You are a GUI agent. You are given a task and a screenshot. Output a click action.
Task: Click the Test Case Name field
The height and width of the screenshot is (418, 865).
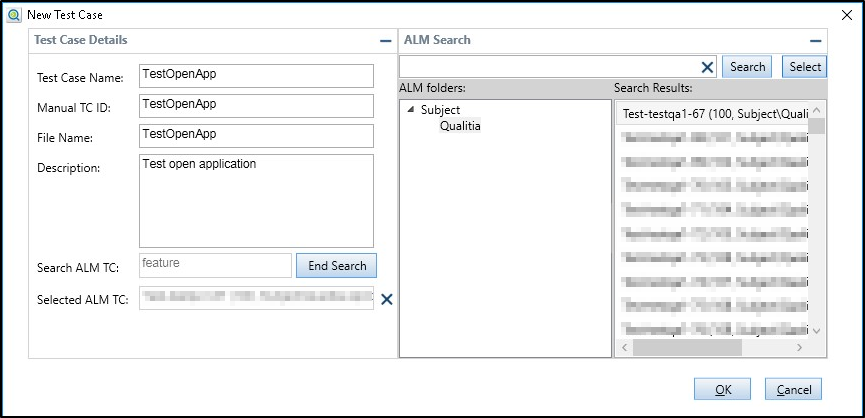(256, 76)
